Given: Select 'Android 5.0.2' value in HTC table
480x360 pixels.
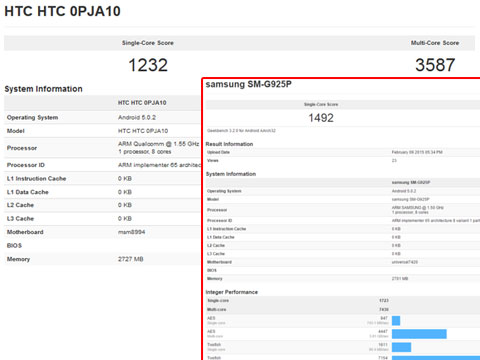Looking at the screenshot, I should pos(137,117).
